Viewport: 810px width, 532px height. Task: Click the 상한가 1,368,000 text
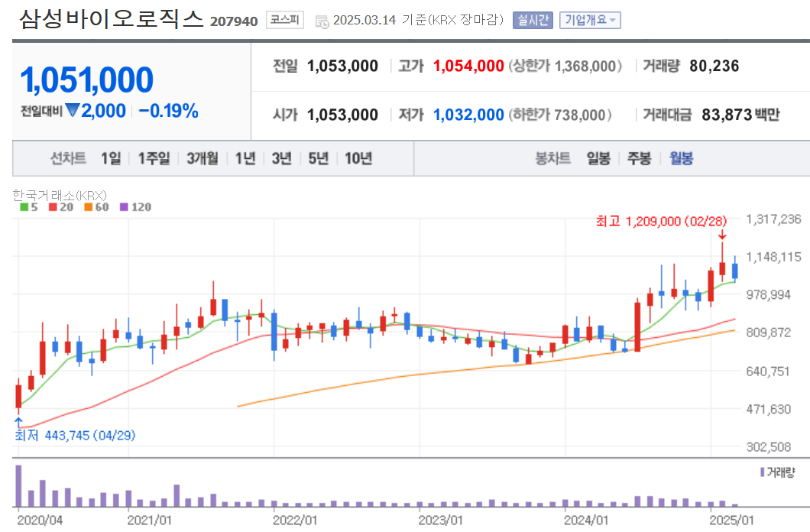(565, 66)
